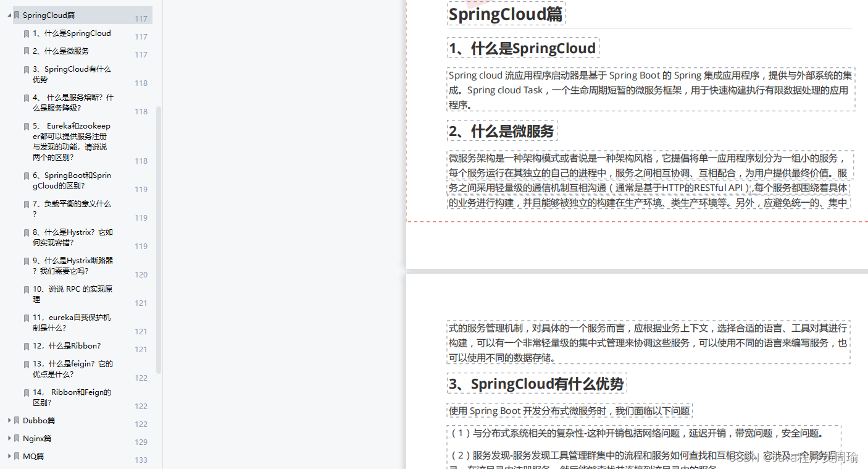Image resolution: width=868 pixels, height=469 pixels.
Task: Click paragraph starting Spring cloud 流应用程序启动器
Action: (x=651, y=90)
